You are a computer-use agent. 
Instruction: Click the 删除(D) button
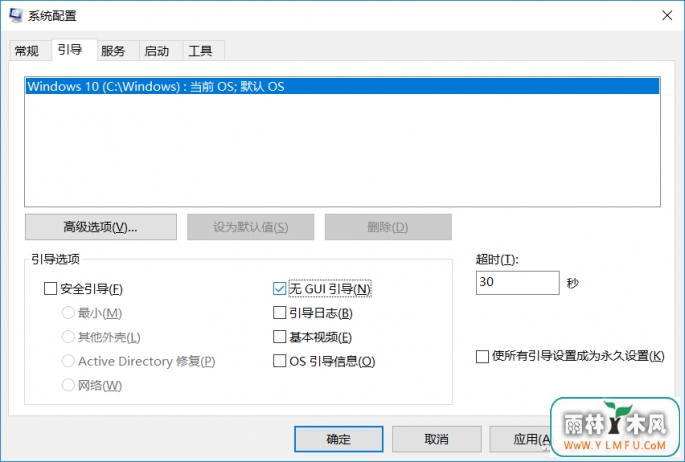tap(388, 227)
